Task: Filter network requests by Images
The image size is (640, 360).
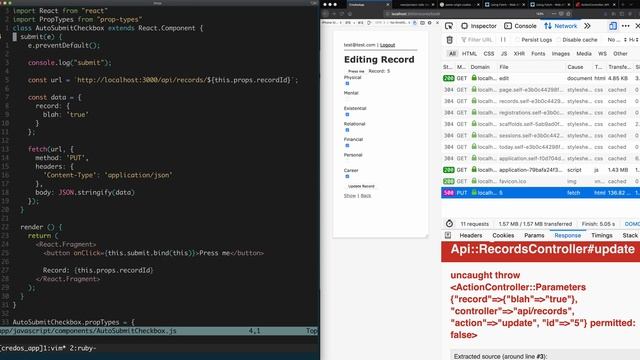Action: pos(560,53)
